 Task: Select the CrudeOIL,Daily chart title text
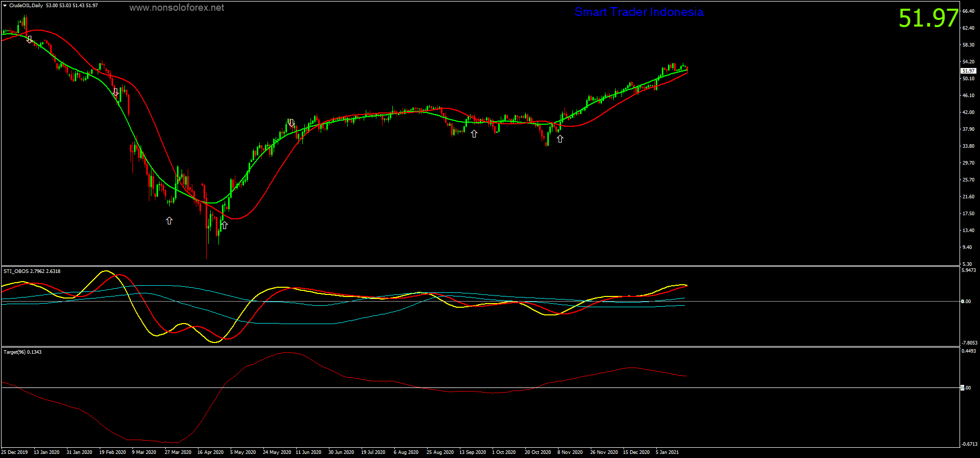26,6
